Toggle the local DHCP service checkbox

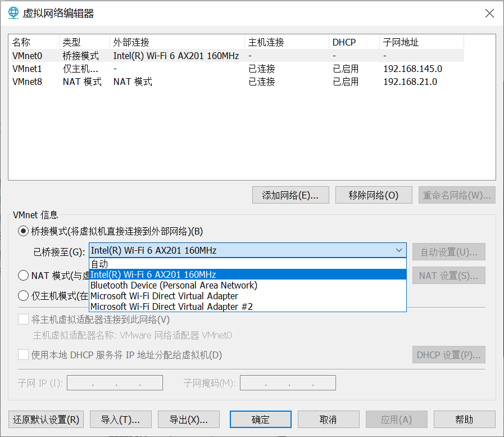click(23, 355)
